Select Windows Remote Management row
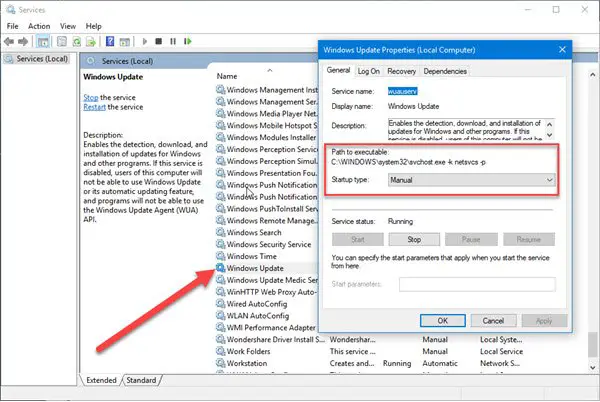The height and width of the screenshot is (402, 600). coord(267,220)
